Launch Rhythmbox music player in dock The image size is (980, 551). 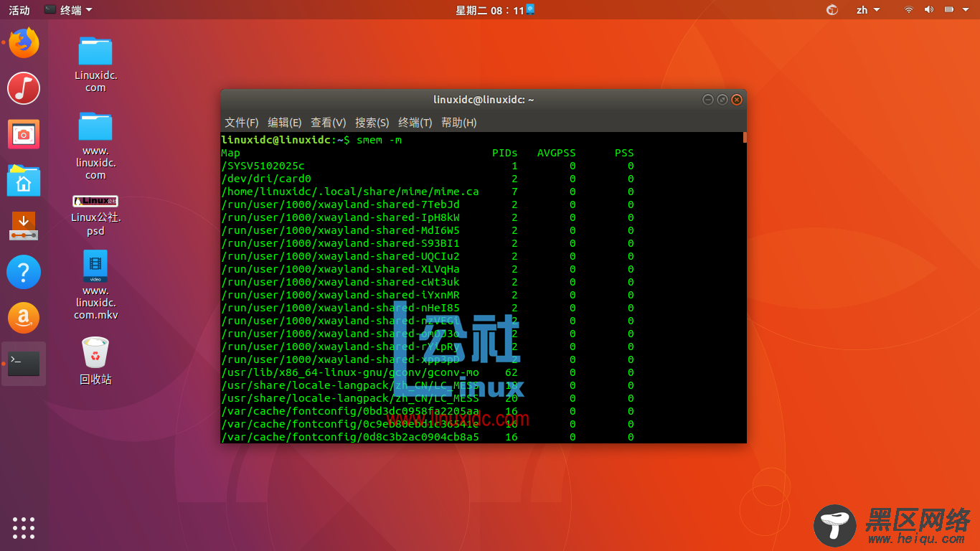24,88
